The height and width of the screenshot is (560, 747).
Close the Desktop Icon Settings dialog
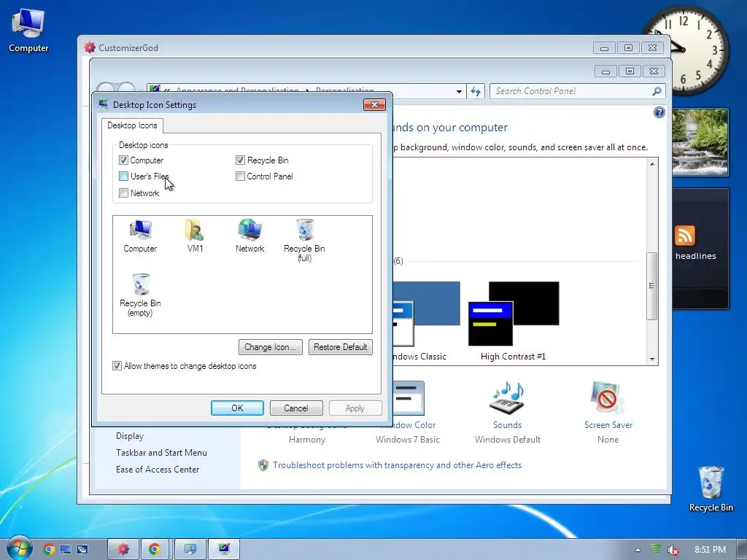pyautogui.click(x=374, y=105)
